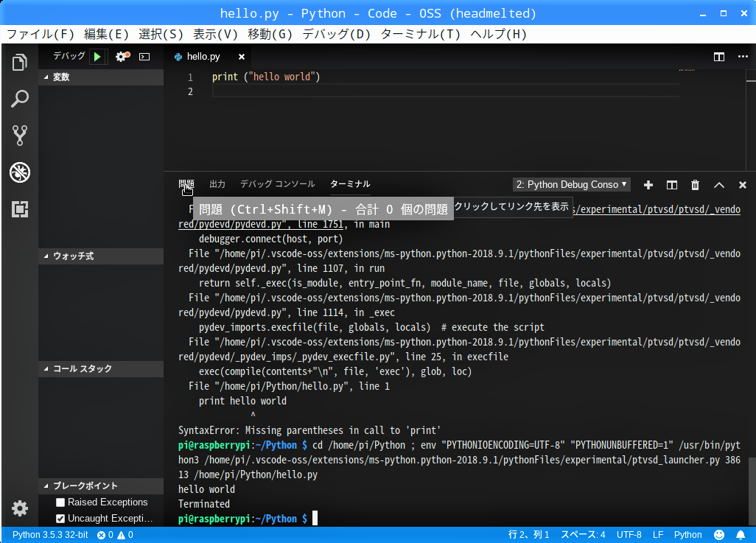Viewport: 756px width, 543px height.
Task: Open the Extensions view
Action: [19, 209]
